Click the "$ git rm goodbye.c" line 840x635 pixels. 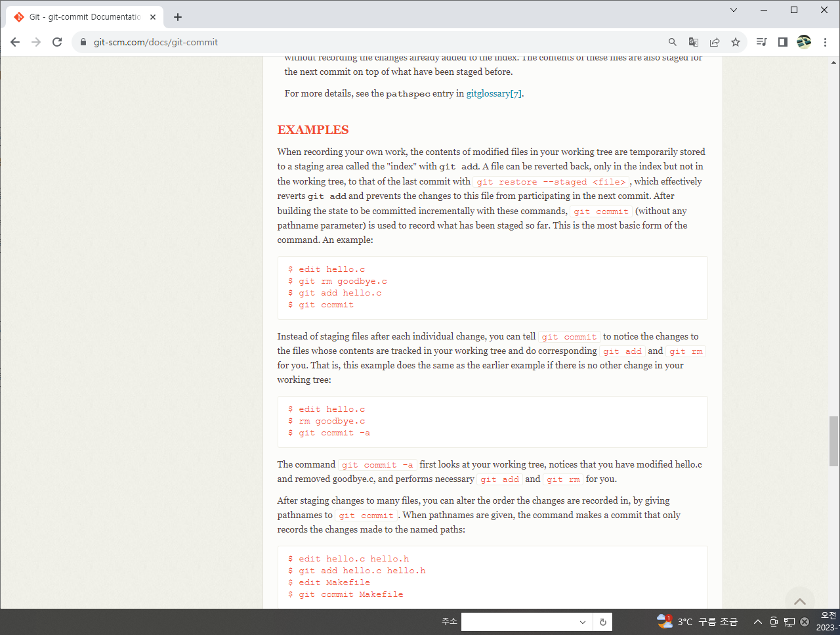pos(337,281)
